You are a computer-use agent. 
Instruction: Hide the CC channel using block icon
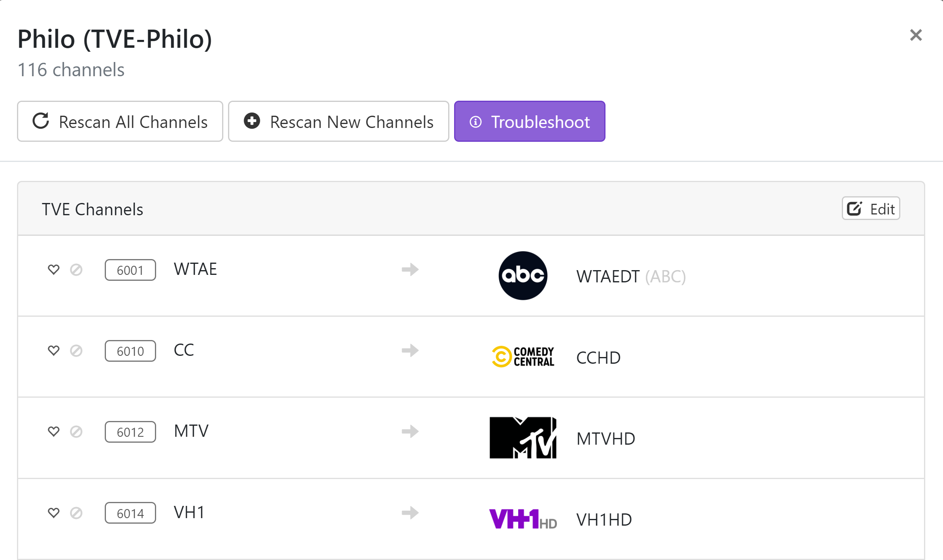[76, 351]
